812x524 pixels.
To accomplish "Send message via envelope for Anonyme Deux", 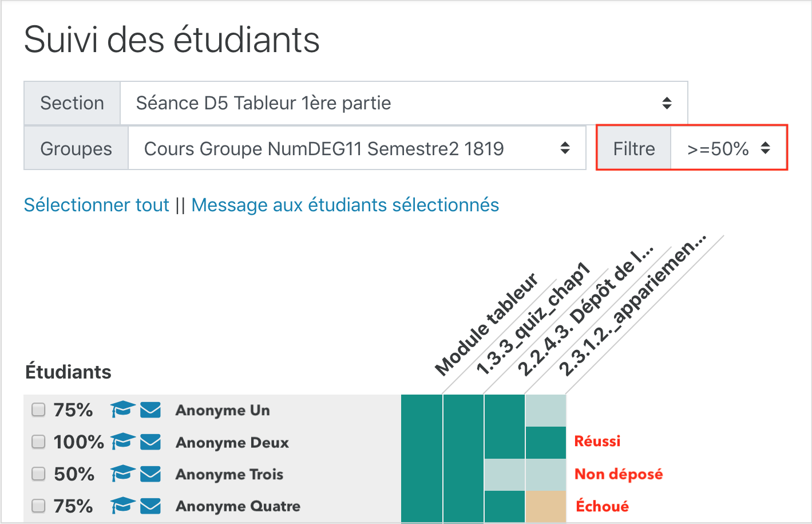I will [150, 442].
